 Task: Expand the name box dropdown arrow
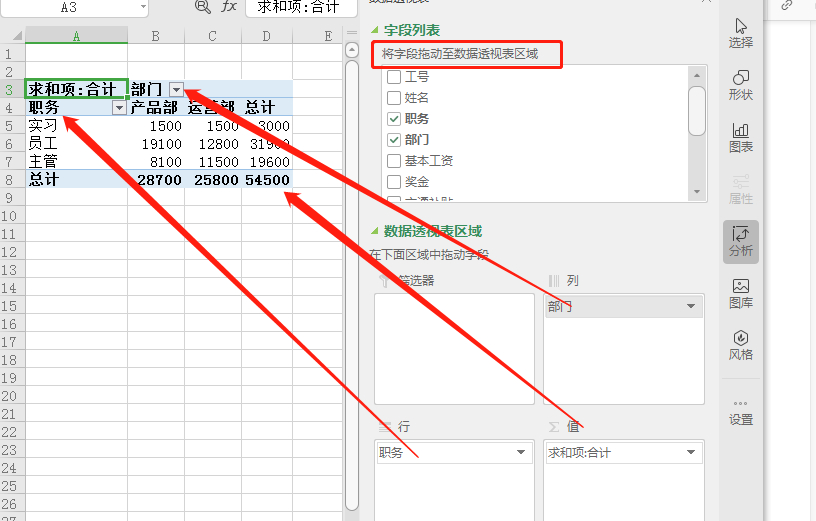(143, 7)
